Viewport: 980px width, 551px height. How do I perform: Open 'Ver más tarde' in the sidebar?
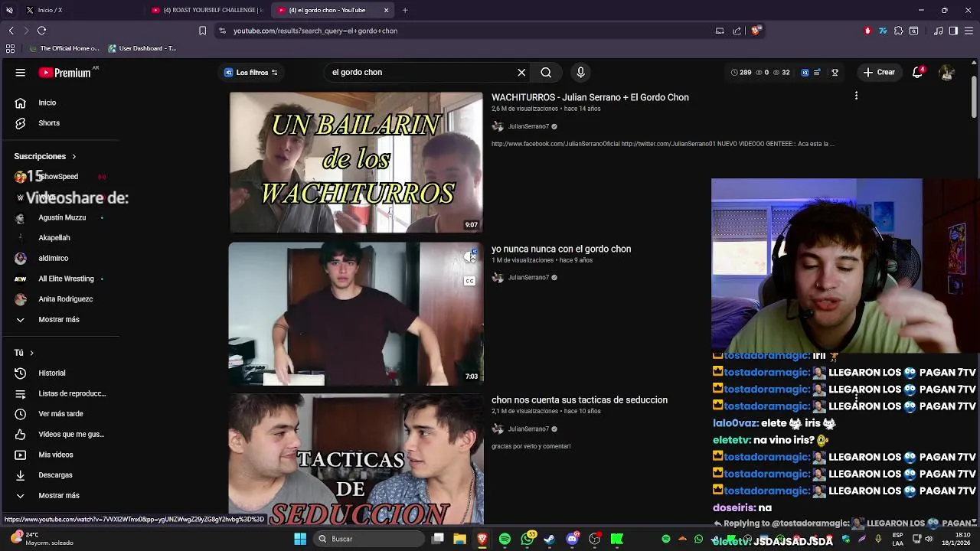pyautogui.click(x=60, y=414)
